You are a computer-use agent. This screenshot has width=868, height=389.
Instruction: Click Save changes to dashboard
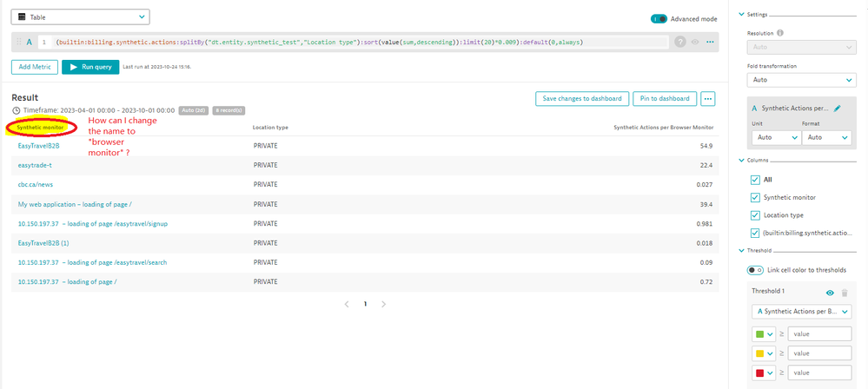pyautogui.click(x=580, y=99)
